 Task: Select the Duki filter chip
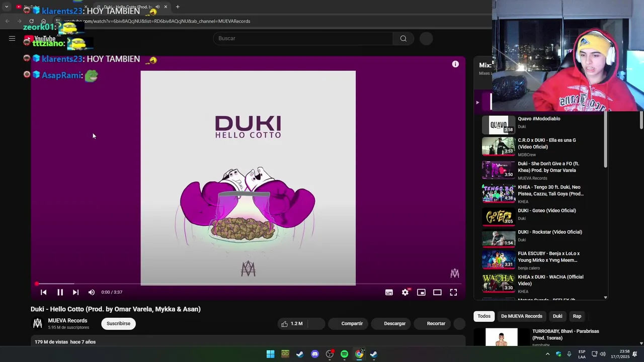(x=557, y=316)
